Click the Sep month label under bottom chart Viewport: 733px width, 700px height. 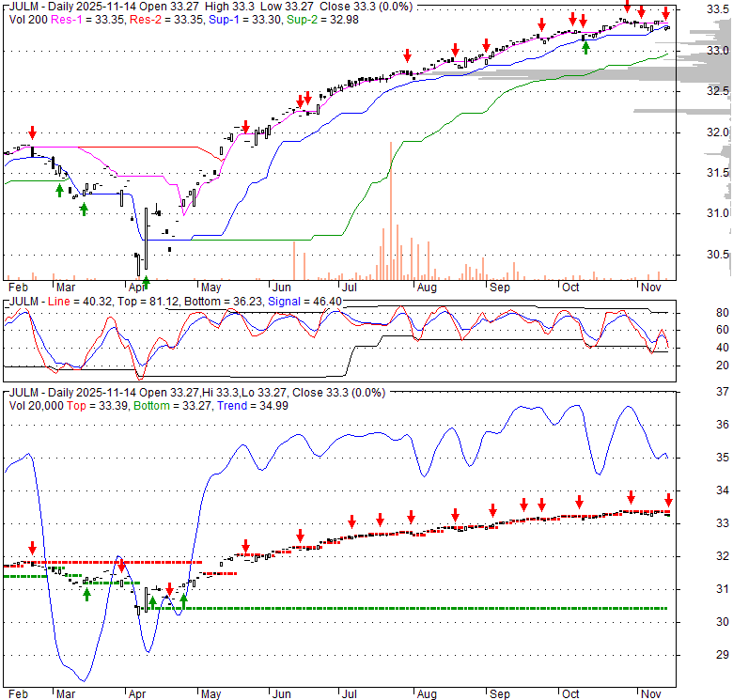tap(500, 694)
